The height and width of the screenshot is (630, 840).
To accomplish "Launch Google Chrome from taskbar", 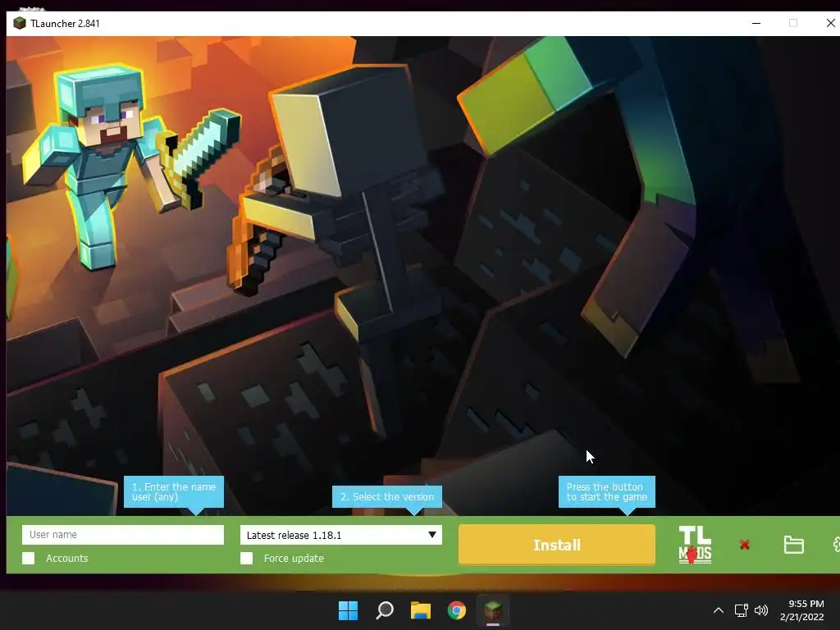I will [x=456, y=610].
